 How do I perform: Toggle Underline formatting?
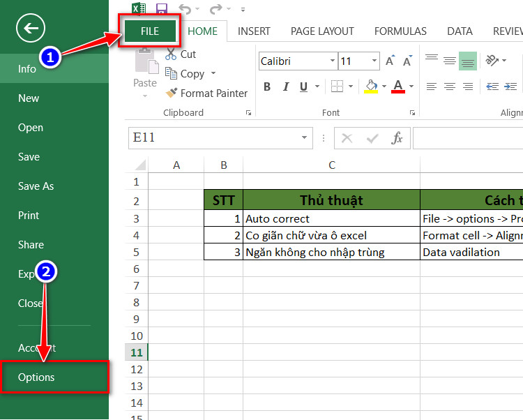303,87
